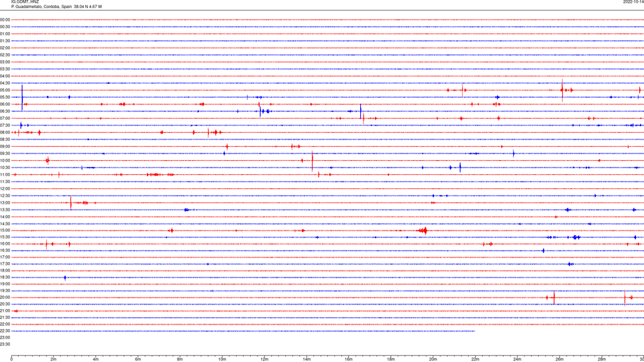
Task: Click the '16m' x-axis tick label
Action: tap(349, 359)
